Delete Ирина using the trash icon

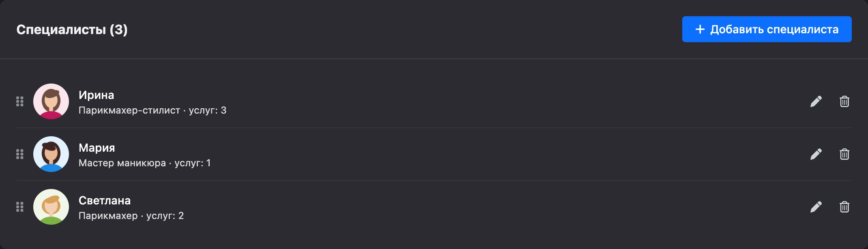844,101
